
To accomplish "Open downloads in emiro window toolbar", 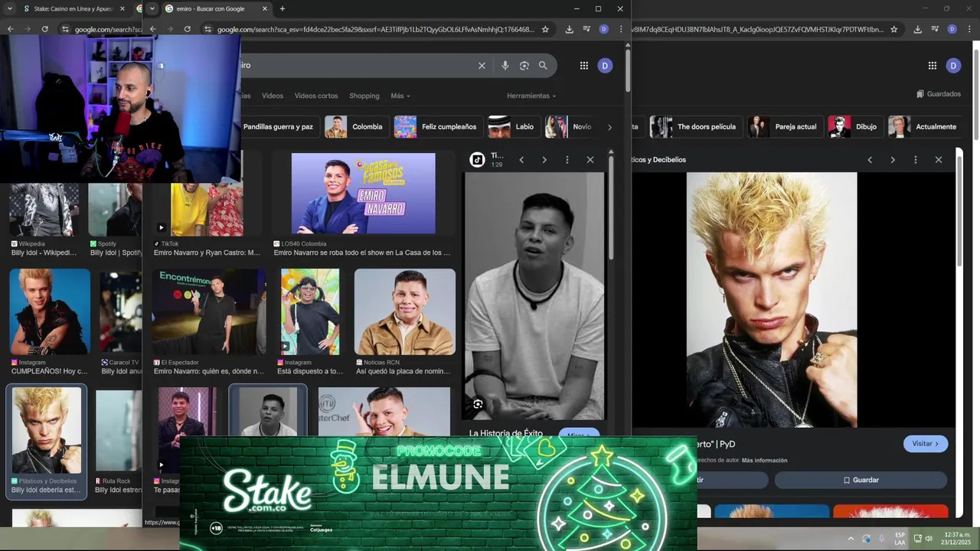I will [x=569, y=29].
